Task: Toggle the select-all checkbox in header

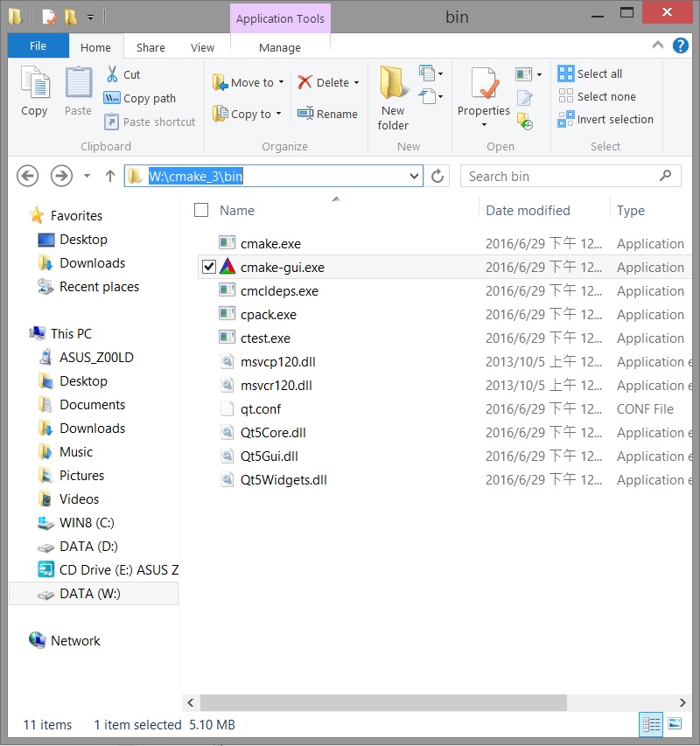Action: pyautogui.click(x=201, y=210)
